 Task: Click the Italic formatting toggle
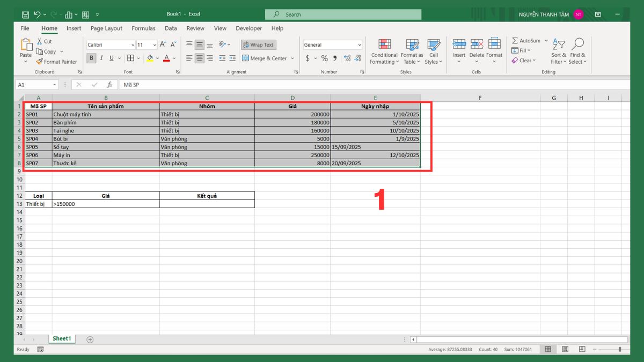pyautogui.click(x=101, y=57)
